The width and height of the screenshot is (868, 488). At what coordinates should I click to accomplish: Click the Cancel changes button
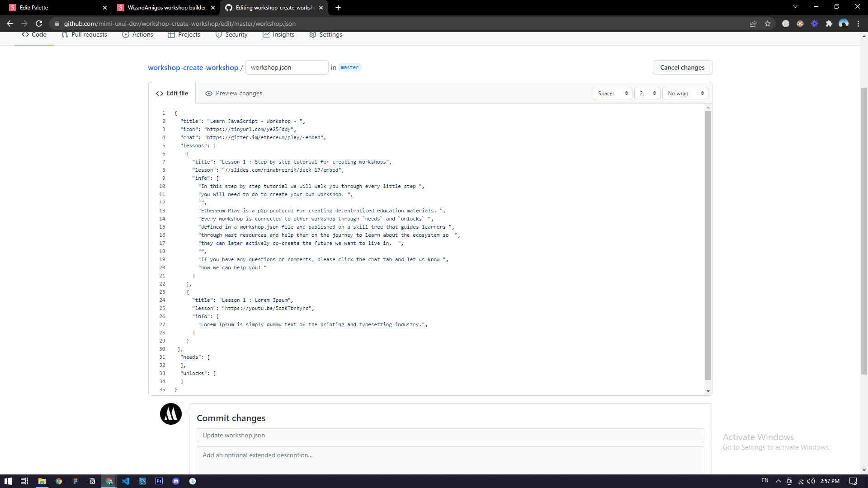[682, 67]
